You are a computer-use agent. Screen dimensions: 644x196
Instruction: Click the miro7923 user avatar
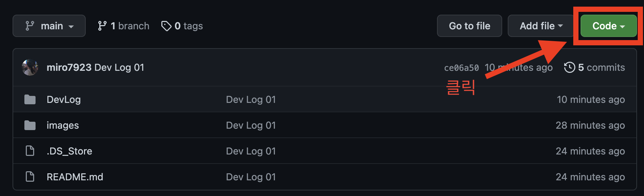pos(30,67)
